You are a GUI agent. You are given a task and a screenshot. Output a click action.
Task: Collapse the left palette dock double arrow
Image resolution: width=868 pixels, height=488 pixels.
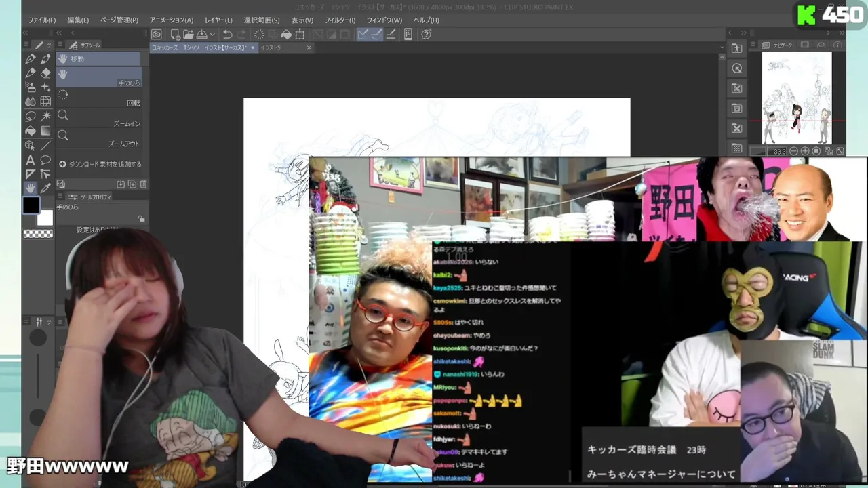tap(26, 33)
